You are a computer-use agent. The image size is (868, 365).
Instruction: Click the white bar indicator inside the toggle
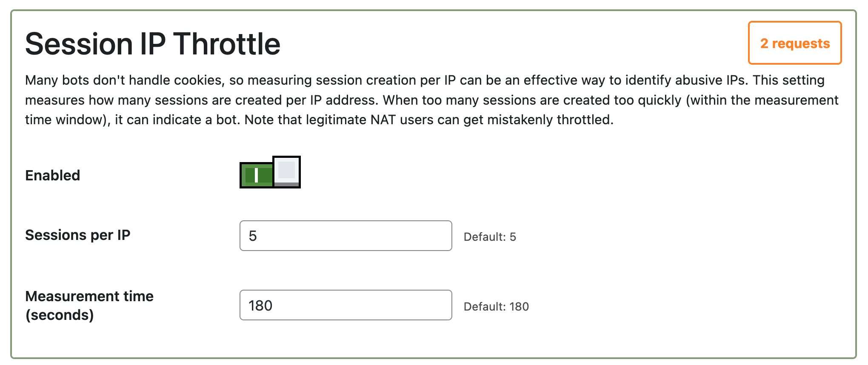point(256,175)
